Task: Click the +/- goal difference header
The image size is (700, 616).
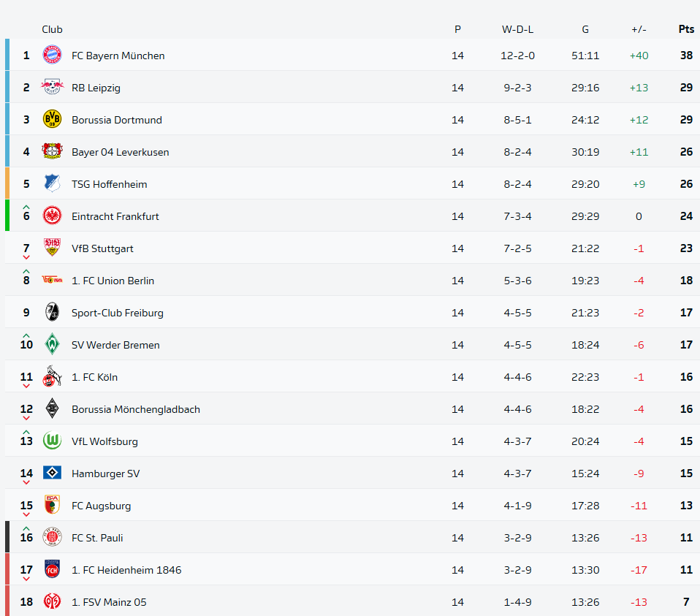Action: pos(639,29)
